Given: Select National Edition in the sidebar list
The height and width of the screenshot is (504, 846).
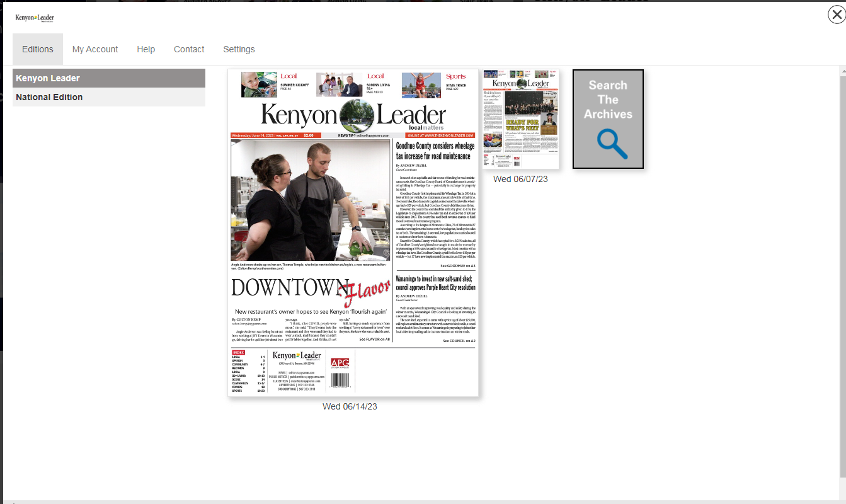Looking at the screenshot, I should (109, 97).
